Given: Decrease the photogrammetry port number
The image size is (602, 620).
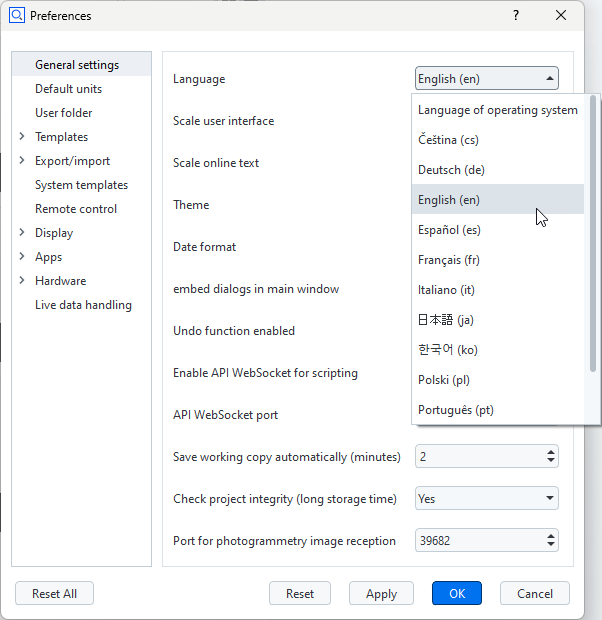Looking at the screenshot, I should (x=551, y=545).
